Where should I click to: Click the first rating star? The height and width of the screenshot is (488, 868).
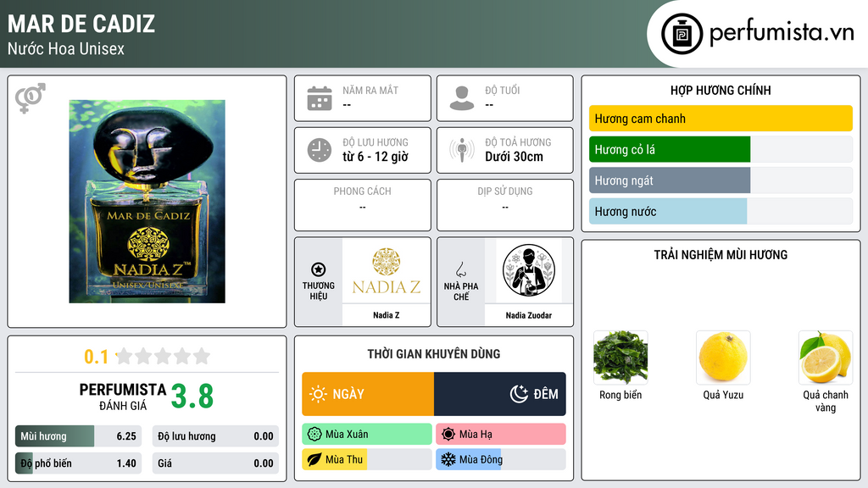tap(124, 356)
